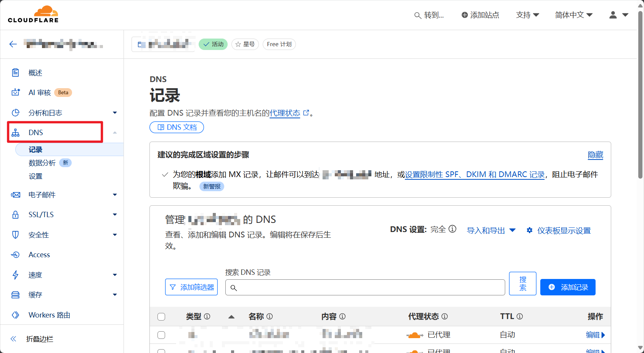Viewport: 644px width, 353px height.
Task: Open 仪表板显示设置 gear icon
Action: [x=529, y=230]
